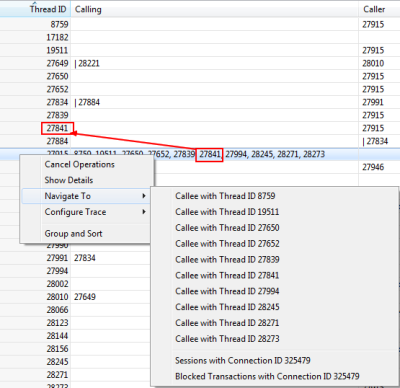Navigate to Callee with Thread ID 28273
The height and width of the screenshot is (388, 400).
(227, 339)
